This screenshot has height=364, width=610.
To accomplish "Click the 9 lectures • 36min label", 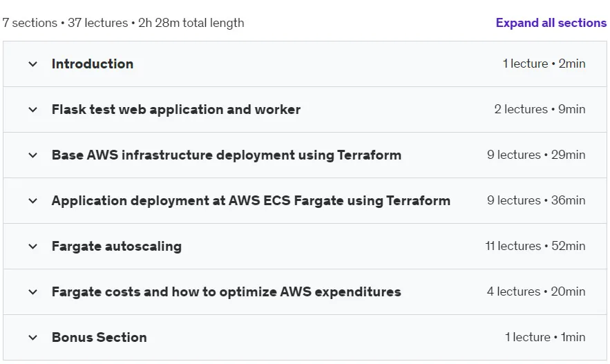I will pos(536,200).
